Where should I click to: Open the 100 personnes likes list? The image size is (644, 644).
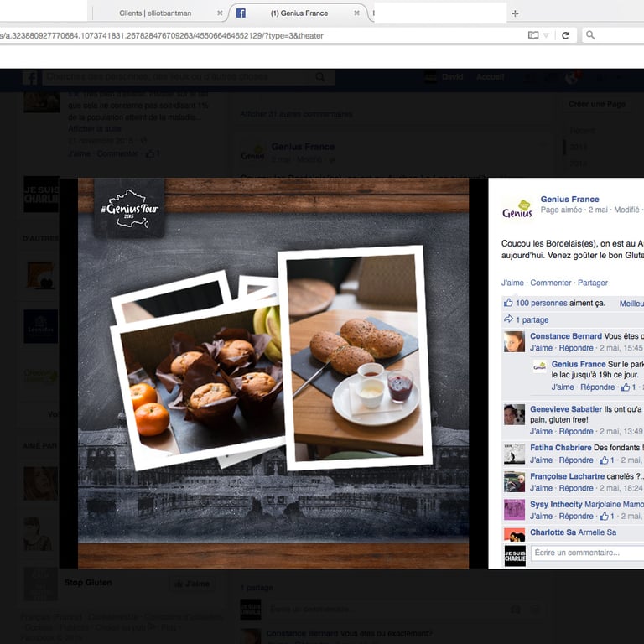[x=542, y=303]
